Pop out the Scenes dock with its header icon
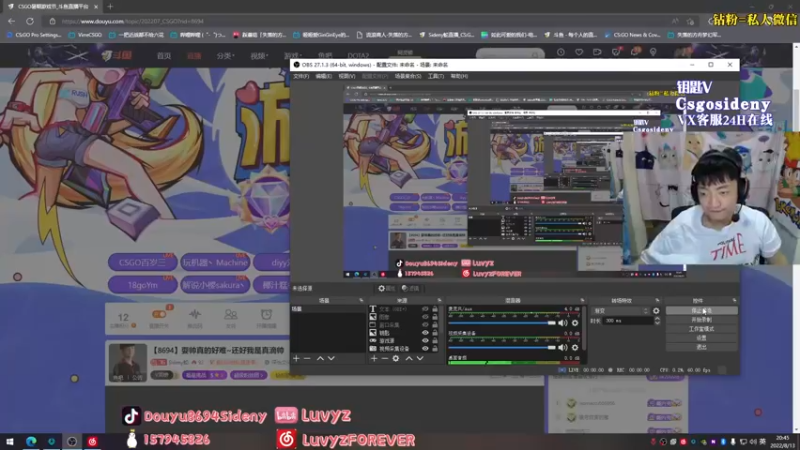This screenshot has height=450, width=800. [x=361, y=301]
